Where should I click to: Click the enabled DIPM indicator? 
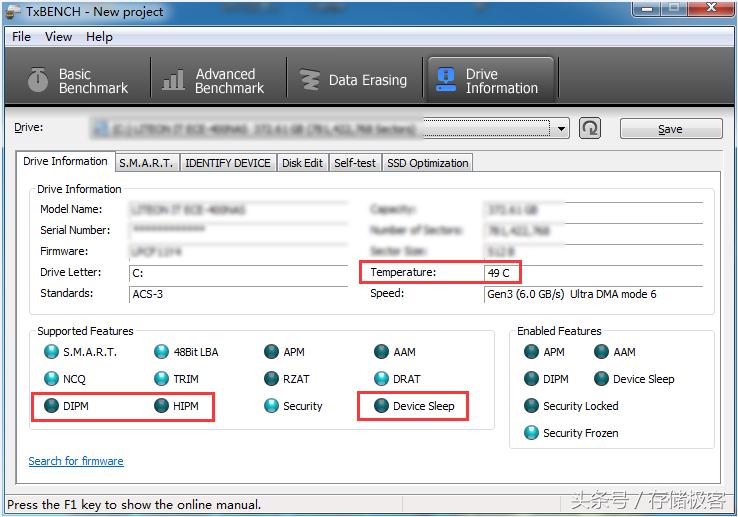pos(531,379)
